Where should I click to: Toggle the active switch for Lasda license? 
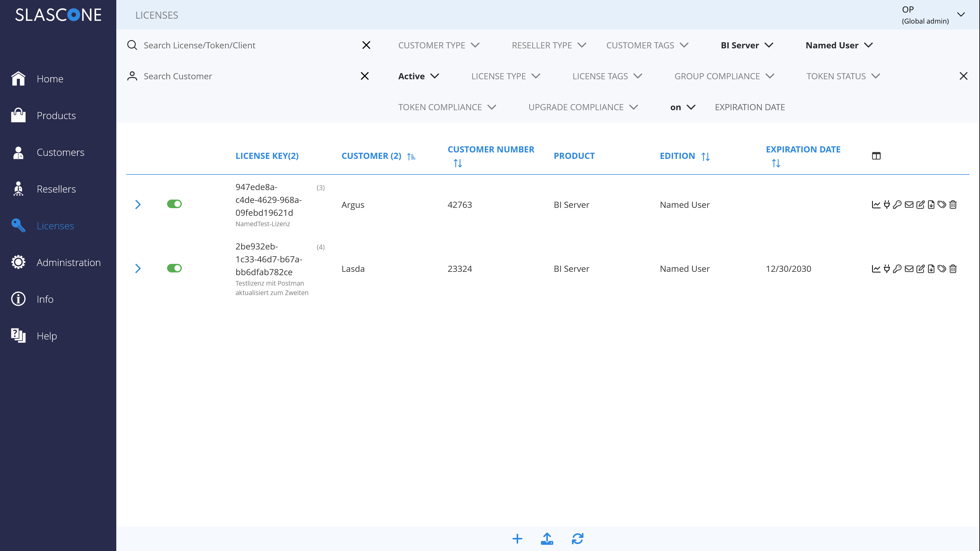pyautogui.click(x=174, y=268)
